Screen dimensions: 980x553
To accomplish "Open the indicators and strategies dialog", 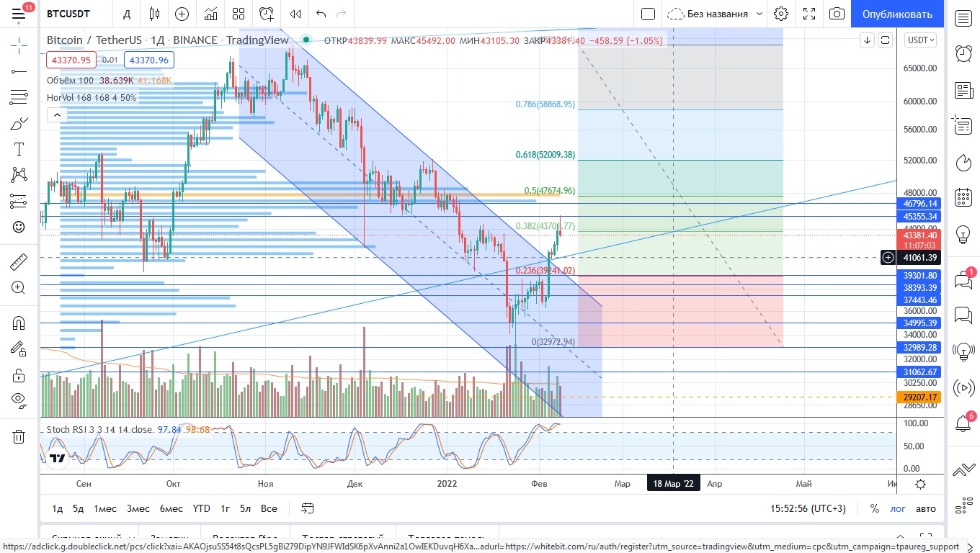I will 211,14.
